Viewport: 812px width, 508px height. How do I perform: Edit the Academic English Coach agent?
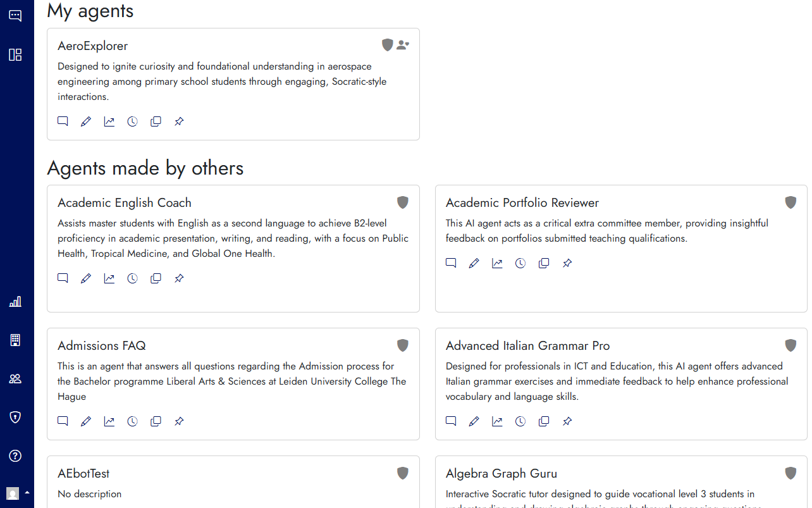pos(86,278)
